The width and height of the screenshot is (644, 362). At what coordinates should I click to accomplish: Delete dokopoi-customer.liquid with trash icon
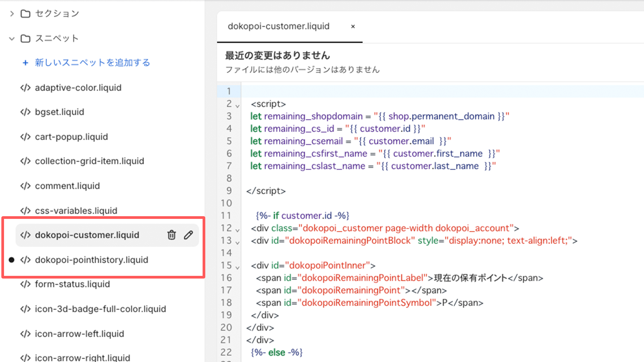(172, 235)
